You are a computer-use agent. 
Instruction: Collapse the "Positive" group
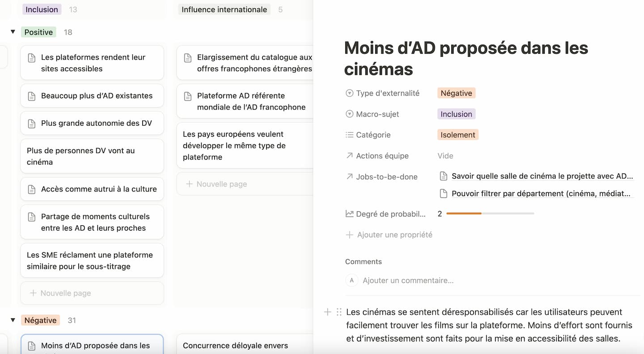tap(13, 32)
